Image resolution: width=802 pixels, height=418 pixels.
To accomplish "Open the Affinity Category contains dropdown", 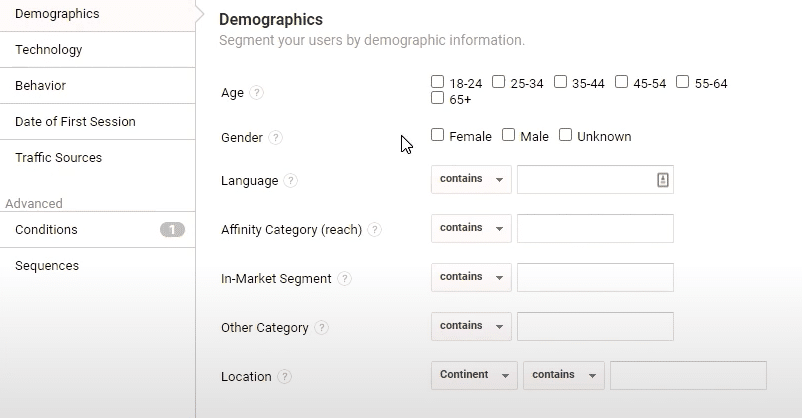I will [x=471, y=228].
